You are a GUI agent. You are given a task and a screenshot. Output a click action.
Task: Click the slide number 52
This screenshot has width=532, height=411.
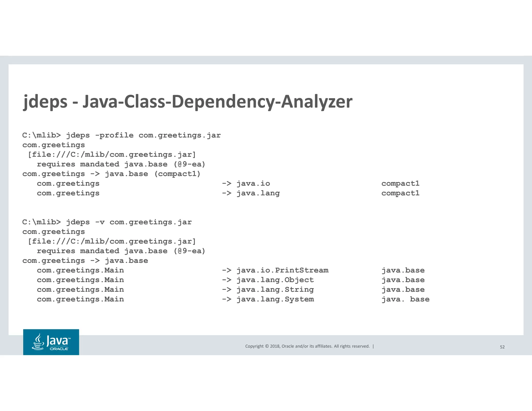[502, 347]
